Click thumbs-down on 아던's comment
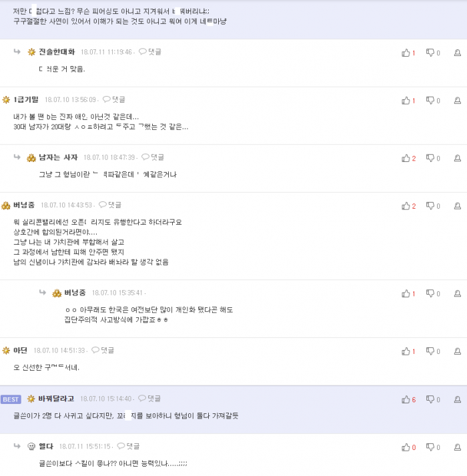 430,351
